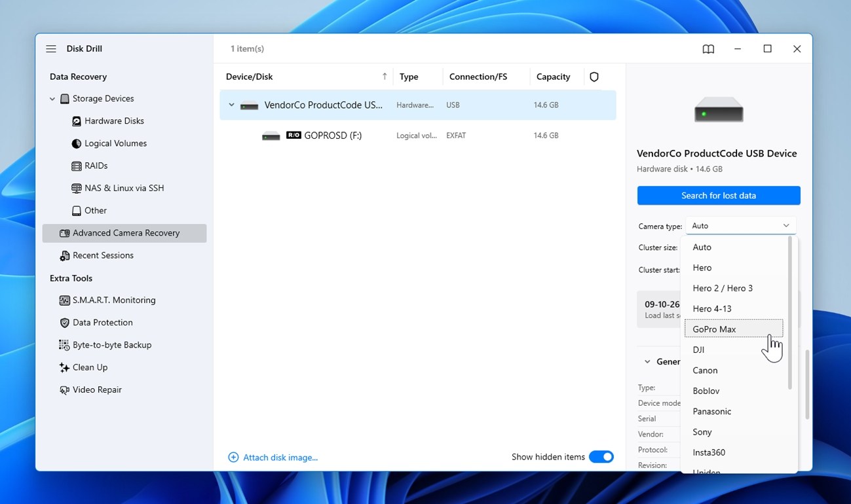Click the Clean Up sparkle icon
Image resolution: width=851 pixels, height=504 pixels.
(65, 367)
